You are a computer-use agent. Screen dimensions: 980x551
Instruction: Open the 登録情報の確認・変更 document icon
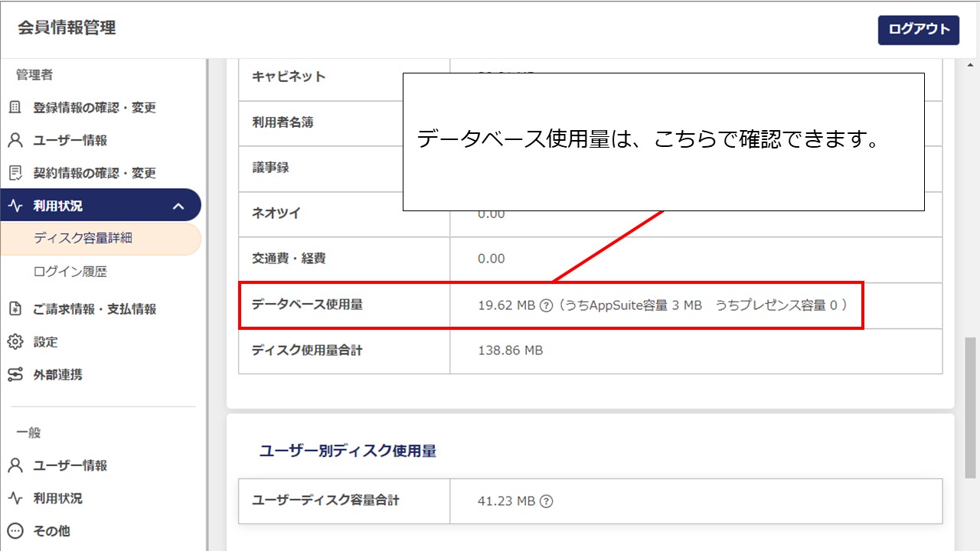pos(17,107)
